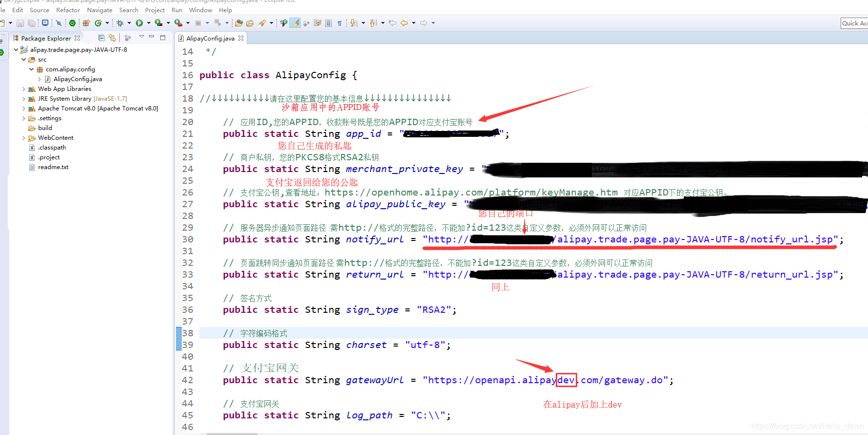Click the Next Annotation icon
This screenshot has width=868, height=435.
click(354, 23)
